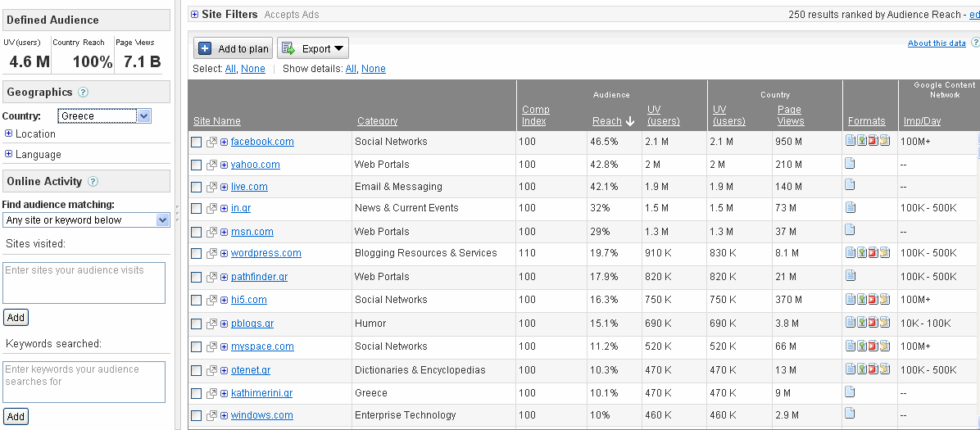This screenshot has width=980, height=430.
Task: Click text ad format icon for yahoo.com
Action: click(850, 164)
